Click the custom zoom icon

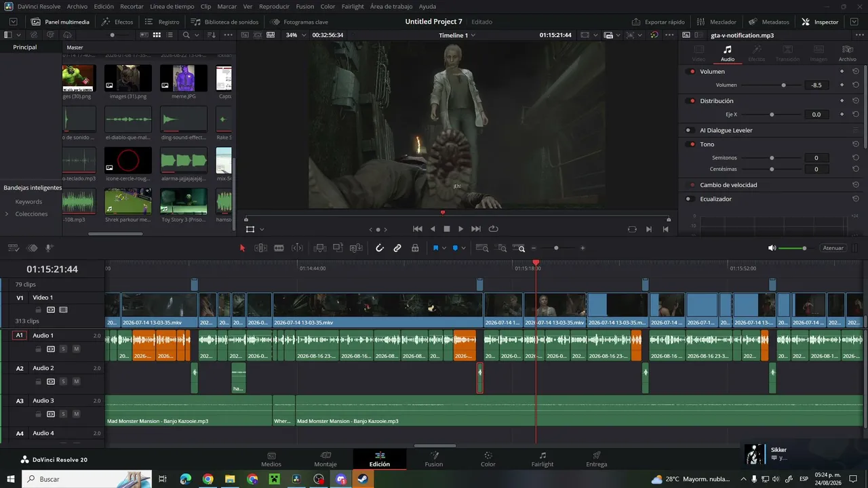519,248
